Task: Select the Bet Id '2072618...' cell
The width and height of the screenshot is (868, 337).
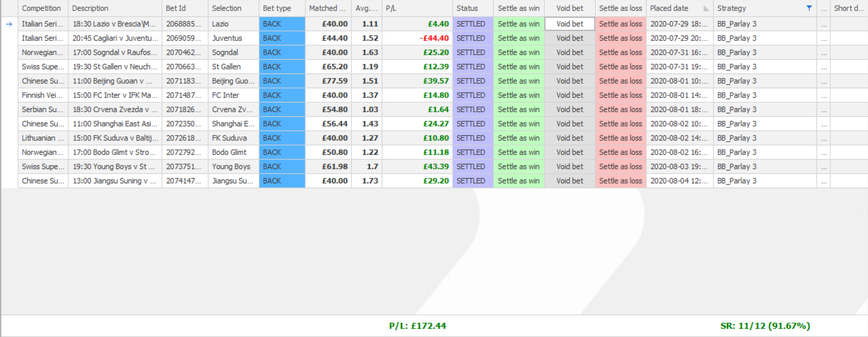Action: click(x=185, y=138)
